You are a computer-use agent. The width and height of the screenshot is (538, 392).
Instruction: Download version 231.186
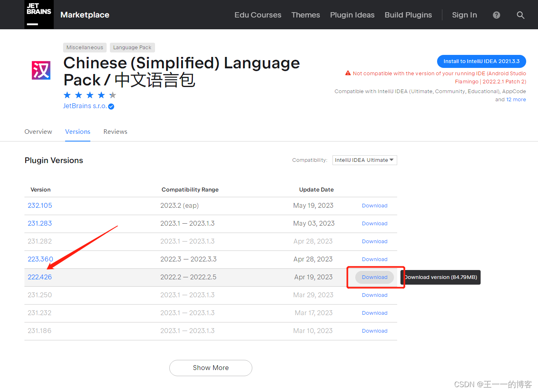coord(374,331)
